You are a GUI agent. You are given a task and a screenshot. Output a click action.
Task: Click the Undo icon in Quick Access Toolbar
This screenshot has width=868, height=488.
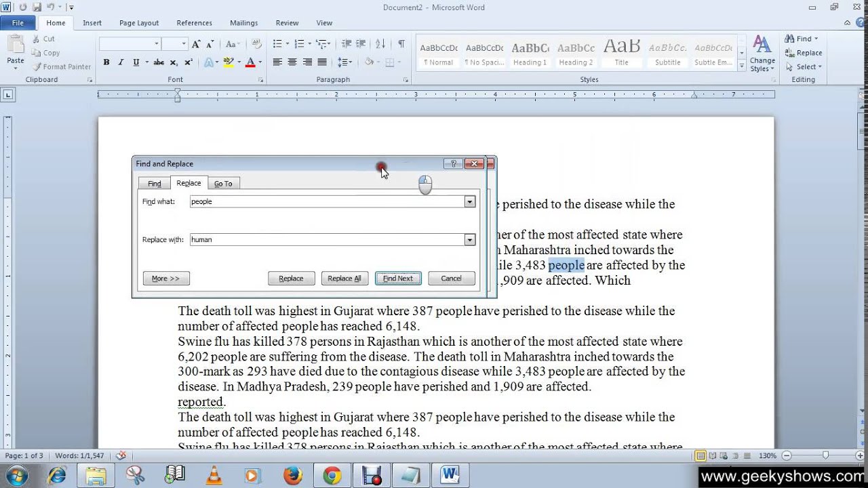click(x=50, y=7)
